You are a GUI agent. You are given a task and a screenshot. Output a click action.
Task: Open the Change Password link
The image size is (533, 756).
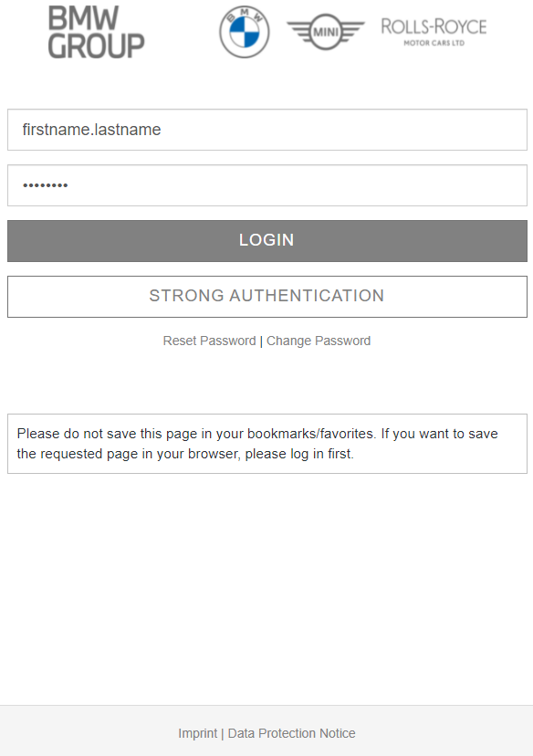click(319, 341)
